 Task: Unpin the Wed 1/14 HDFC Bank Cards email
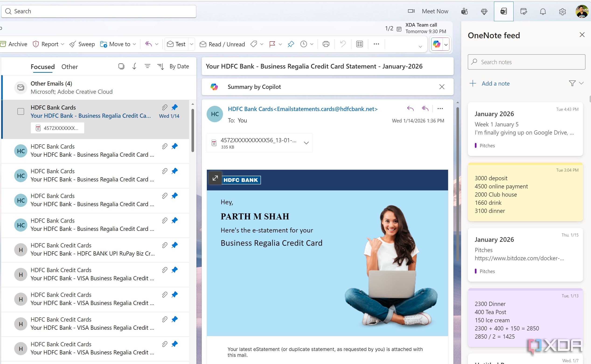174,107
